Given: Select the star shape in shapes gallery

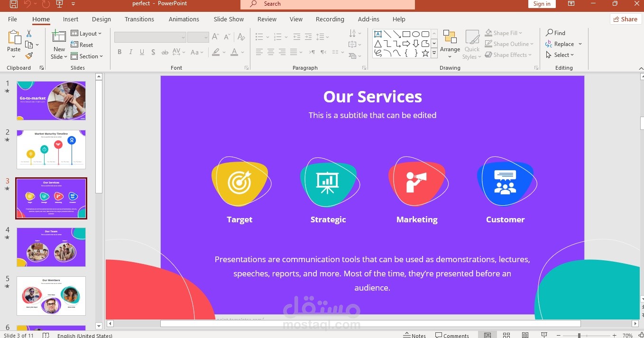Looking at the screenshot, I should 425,53.
